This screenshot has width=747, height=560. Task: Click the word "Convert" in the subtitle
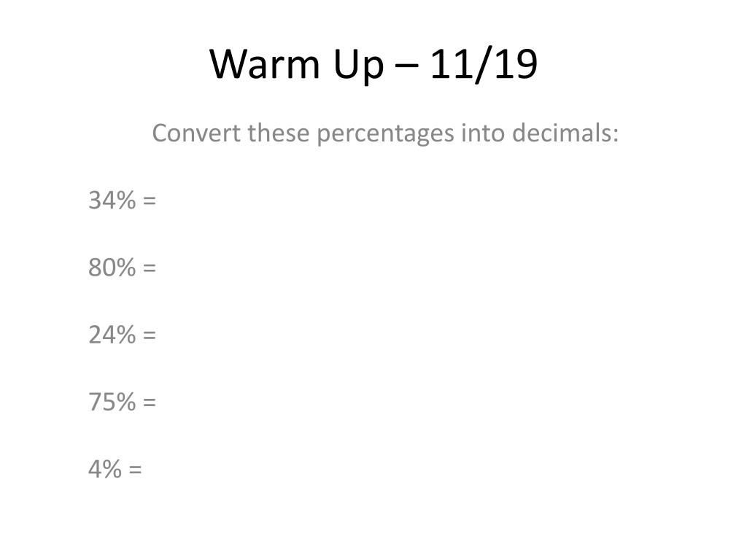[x=196, y=133]
